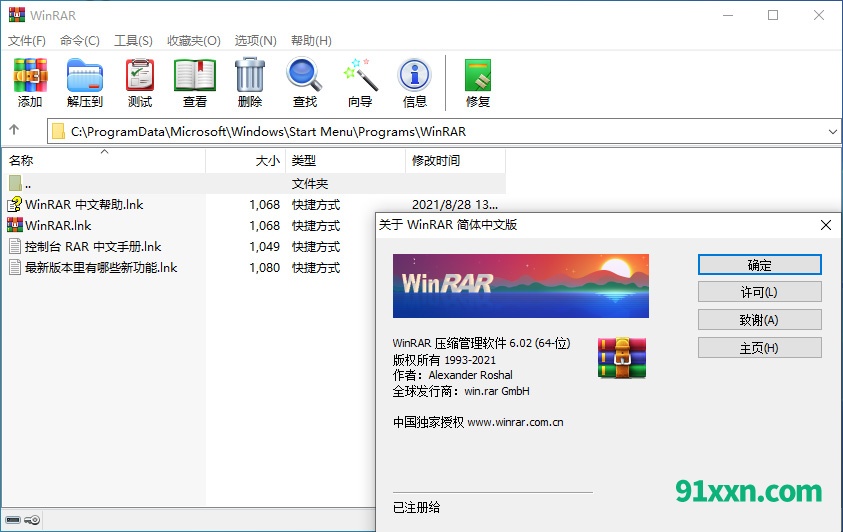Click 主页(H) button
The width and height of the screenshot is (843, 532).
pos(760,348)
